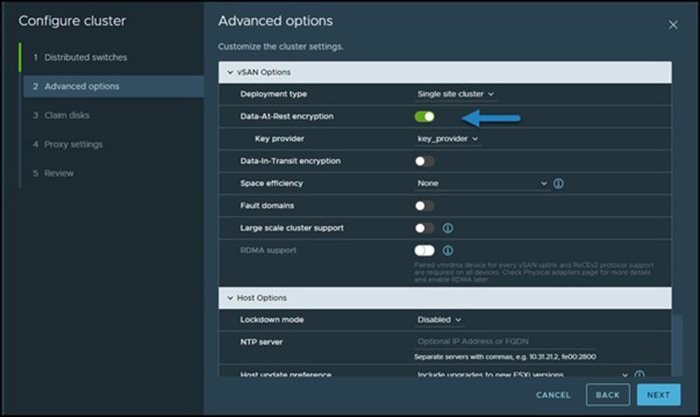This screenshot has width=700, height=417.
Task: Click info icon beside Host update preference
Action: tap(641, 374)
